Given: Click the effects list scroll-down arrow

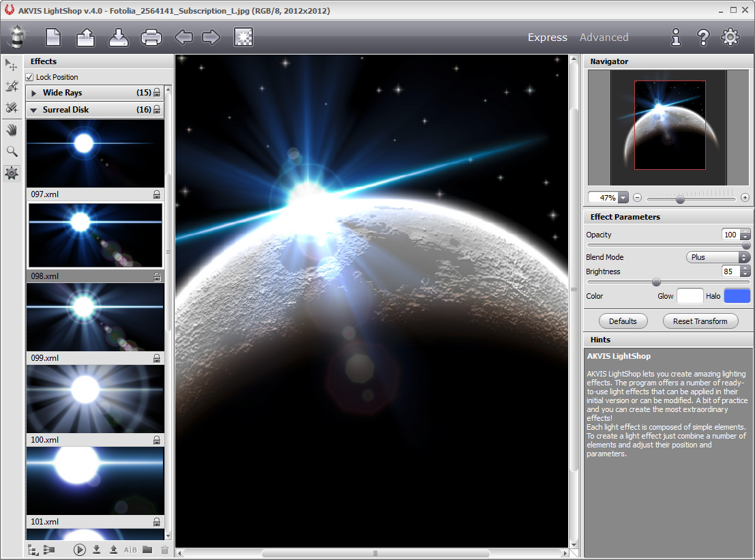Looking at the screenshot, I should (168, 536).
